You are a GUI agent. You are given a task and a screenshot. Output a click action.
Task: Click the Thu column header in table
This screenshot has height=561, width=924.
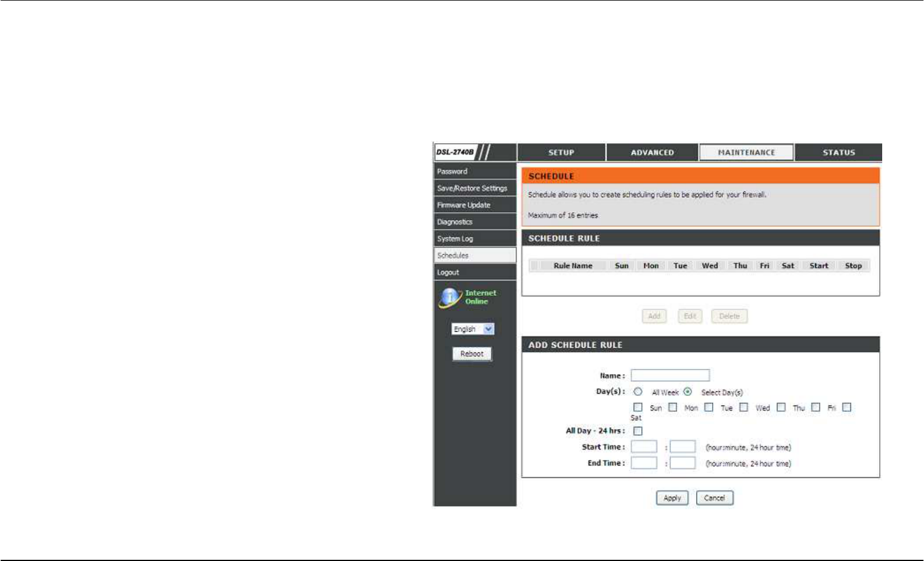tap(740, 266)
